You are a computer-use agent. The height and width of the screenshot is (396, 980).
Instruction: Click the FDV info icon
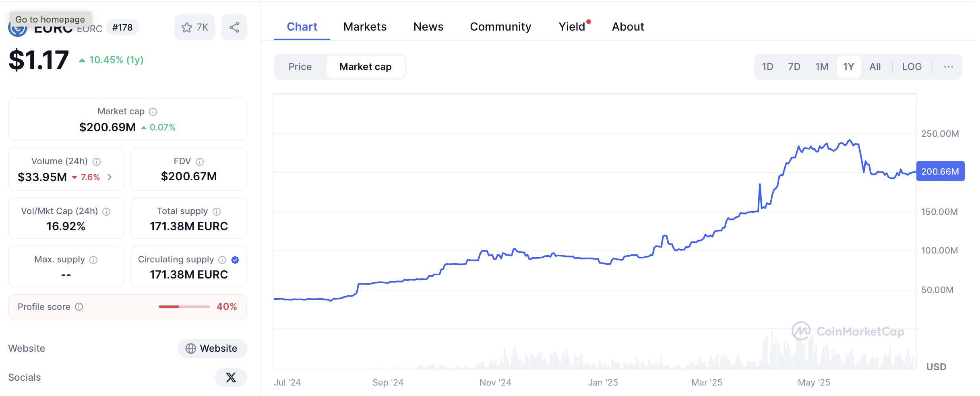tap(200, 162)
